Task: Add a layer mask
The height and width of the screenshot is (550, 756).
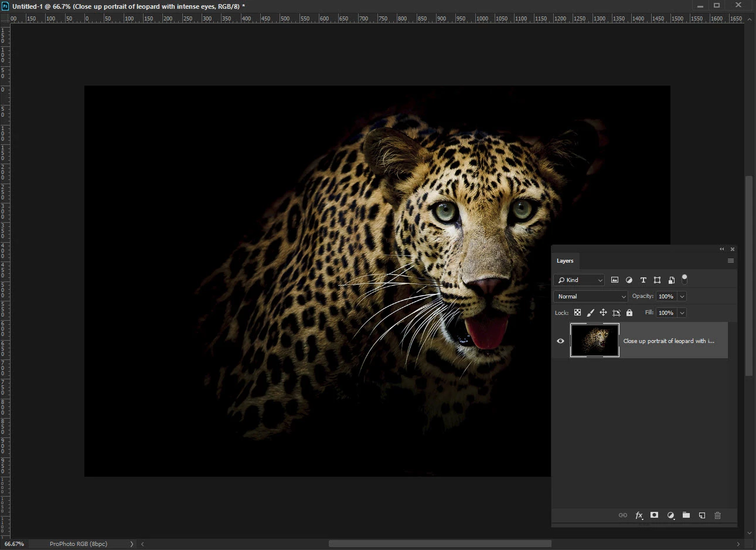Action: [x=655, y=515]
